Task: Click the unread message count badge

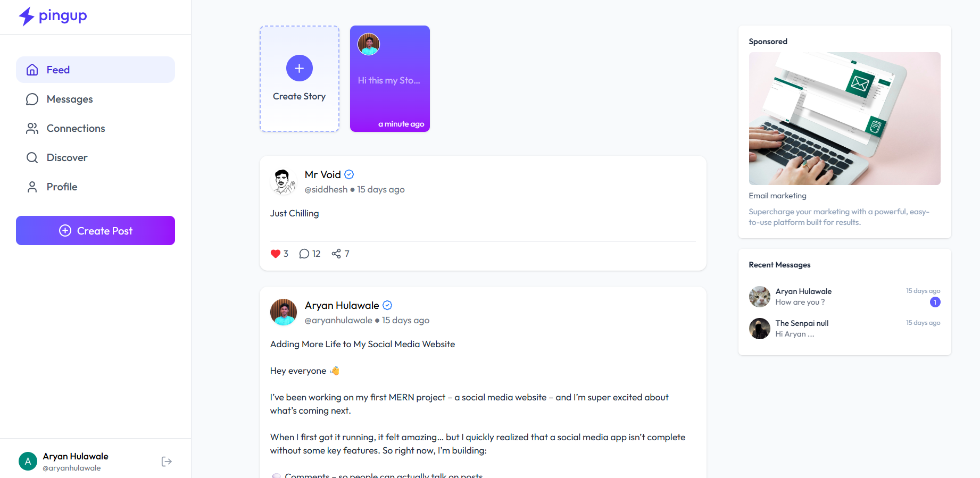Action: (x=935, y=302)
